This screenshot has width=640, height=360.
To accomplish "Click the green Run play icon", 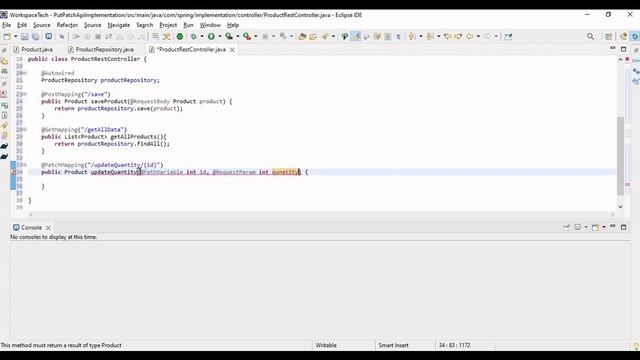I will [211, 37].
